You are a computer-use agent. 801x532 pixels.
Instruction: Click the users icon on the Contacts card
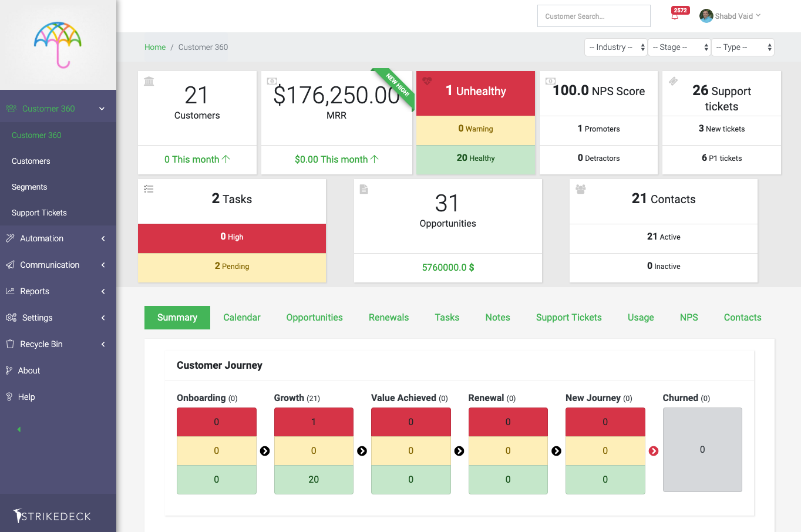click(x=581, y=189)
